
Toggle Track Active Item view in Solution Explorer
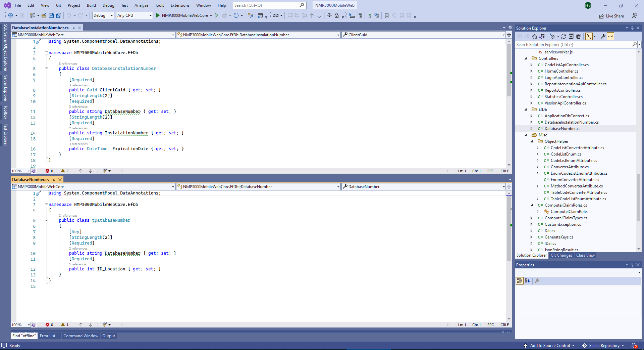[x=589, y=36]
